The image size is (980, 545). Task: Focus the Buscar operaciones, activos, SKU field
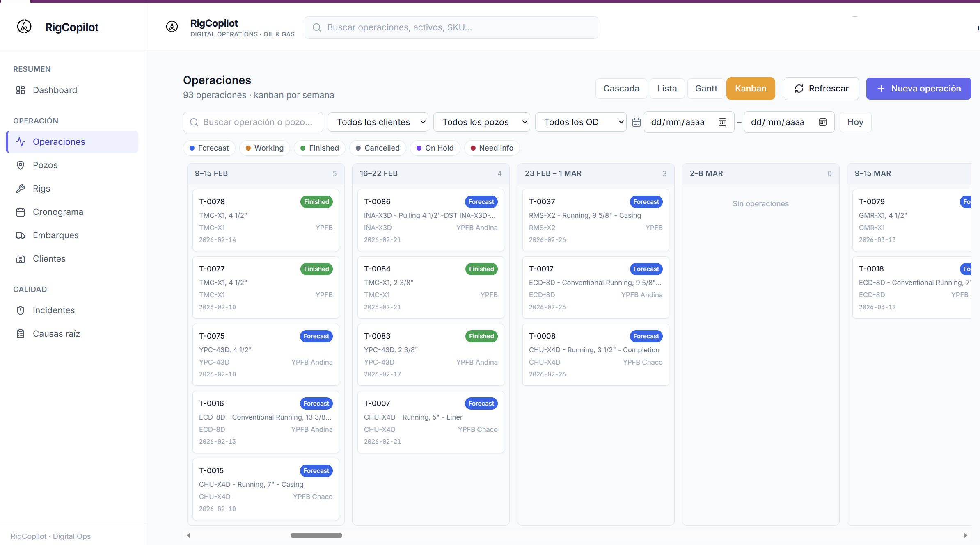[451, 27]
